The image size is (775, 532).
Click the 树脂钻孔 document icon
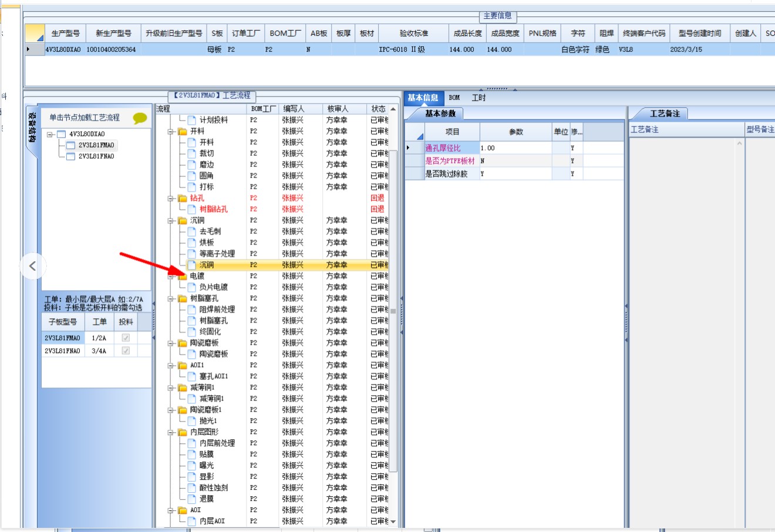point(191,209)
